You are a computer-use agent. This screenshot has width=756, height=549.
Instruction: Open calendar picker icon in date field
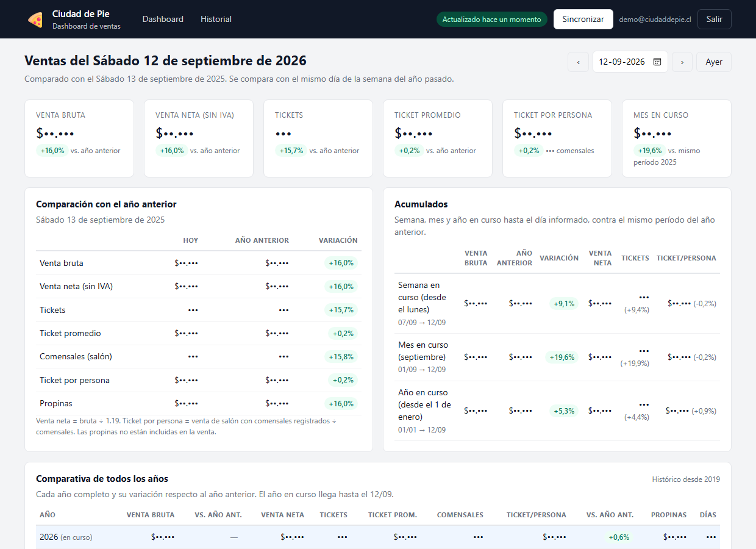(657, 62)
